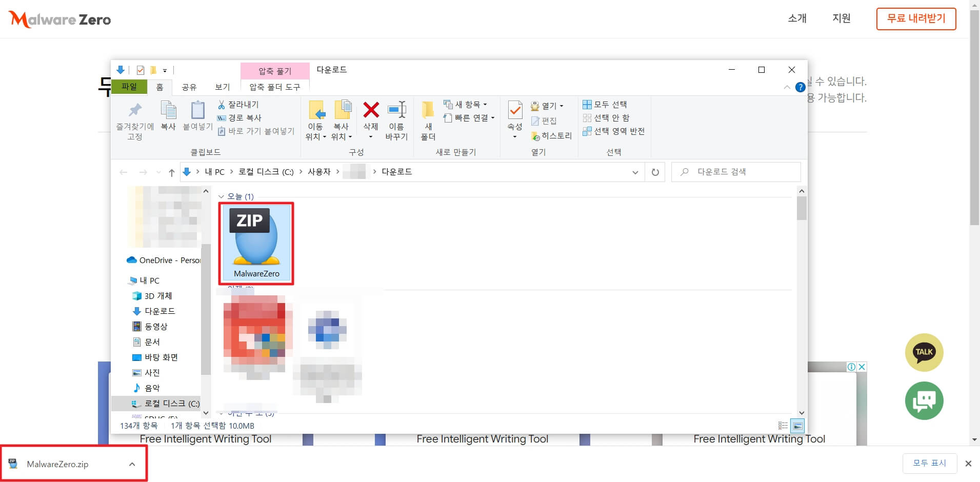Select 동영상 in navigation pane
Screen dimensions: 980x482
[150, 327]
